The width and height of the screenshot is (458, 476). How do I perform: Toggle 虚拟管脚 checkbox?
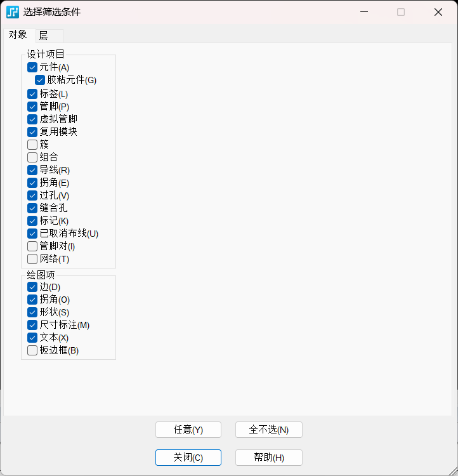tap(32, 119)
